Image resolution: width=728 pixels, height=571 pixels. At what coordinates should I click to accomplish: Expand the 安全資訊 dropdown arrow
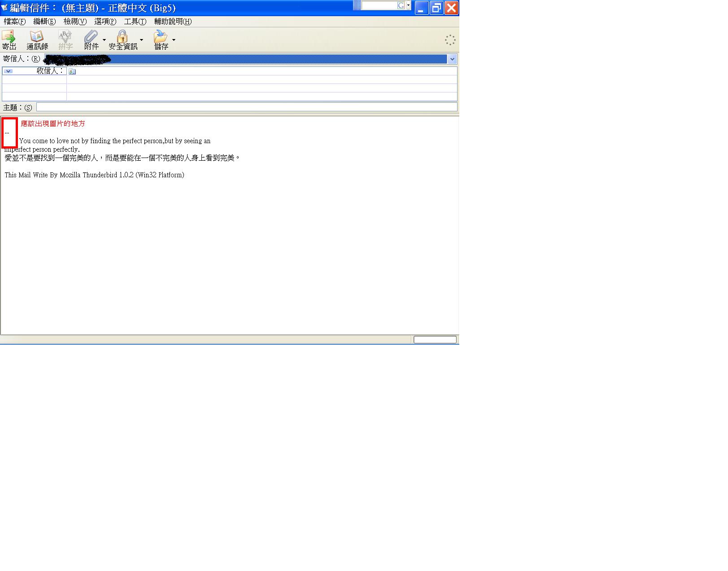(141, 40)
